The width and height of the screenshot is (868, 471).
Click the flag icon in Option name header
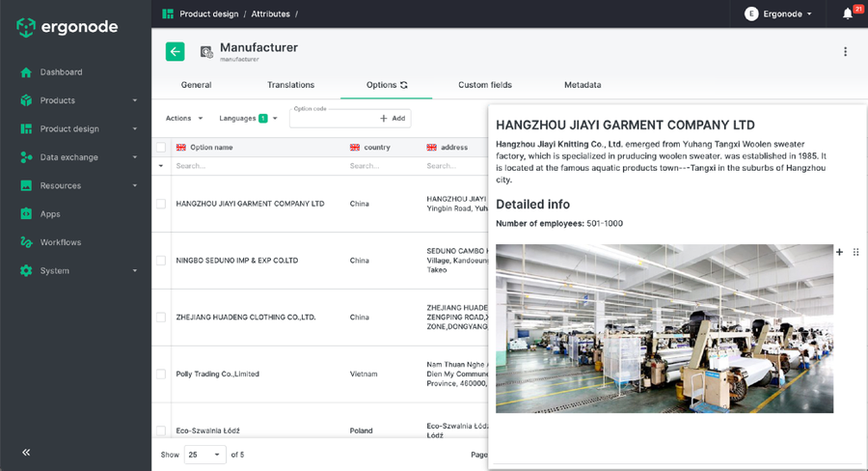pos(181,148)
